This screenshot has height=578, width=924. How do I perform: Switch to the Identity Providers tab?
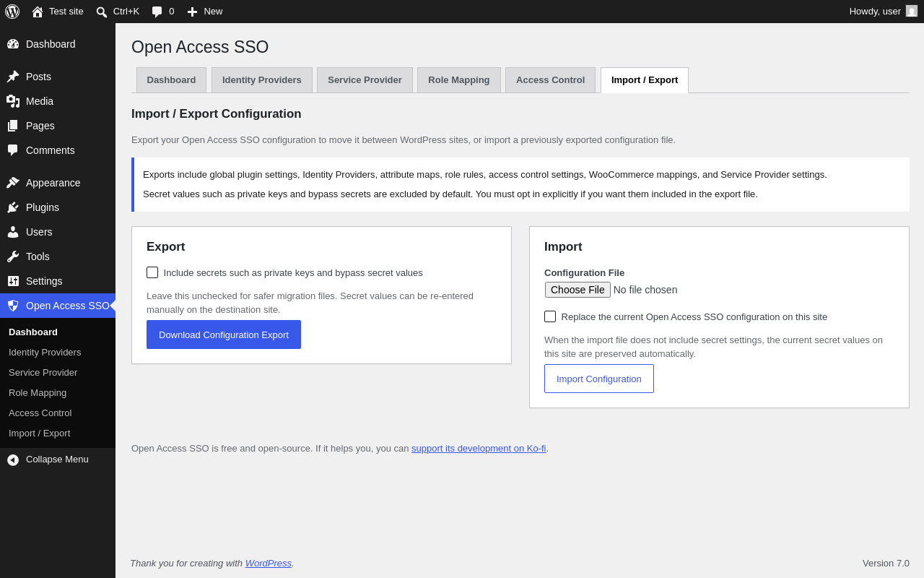tap(262, 80)
